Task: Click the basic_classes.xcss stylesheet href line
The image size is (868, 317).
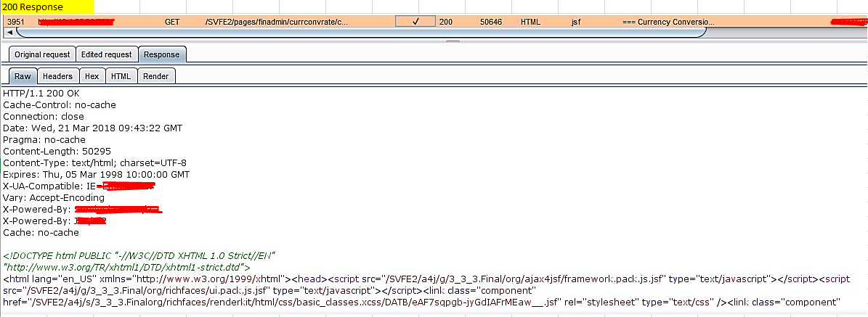Action: coord(422,302)
